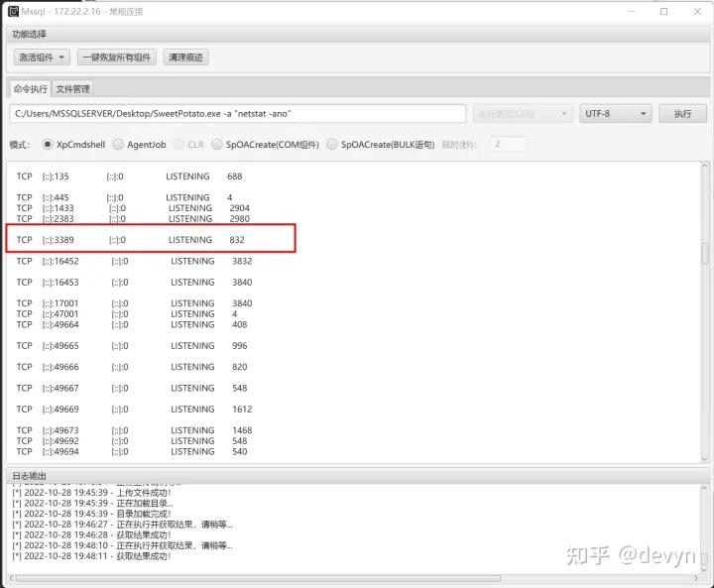714x588 pixels.
Task: Click the row with port [::]:3389
Action: tap(131, 240)
